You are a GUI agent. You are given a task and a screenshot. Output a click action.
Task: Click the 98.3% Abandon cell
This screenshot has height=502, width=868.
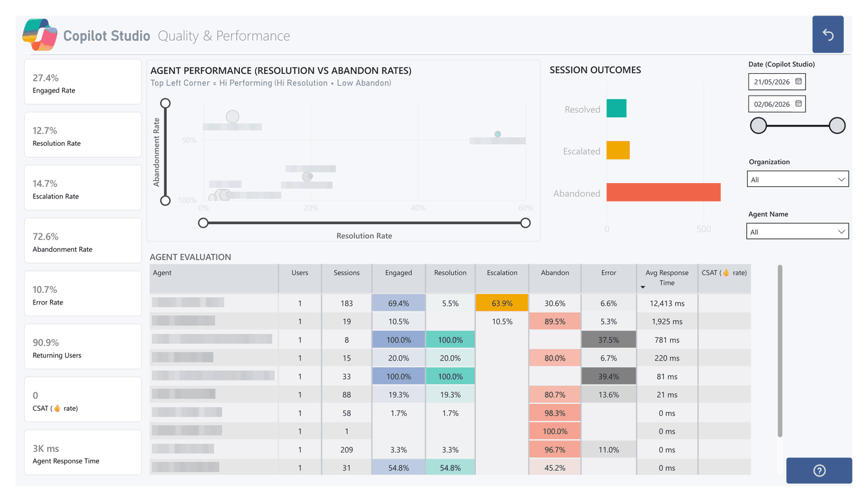[555, 413]
